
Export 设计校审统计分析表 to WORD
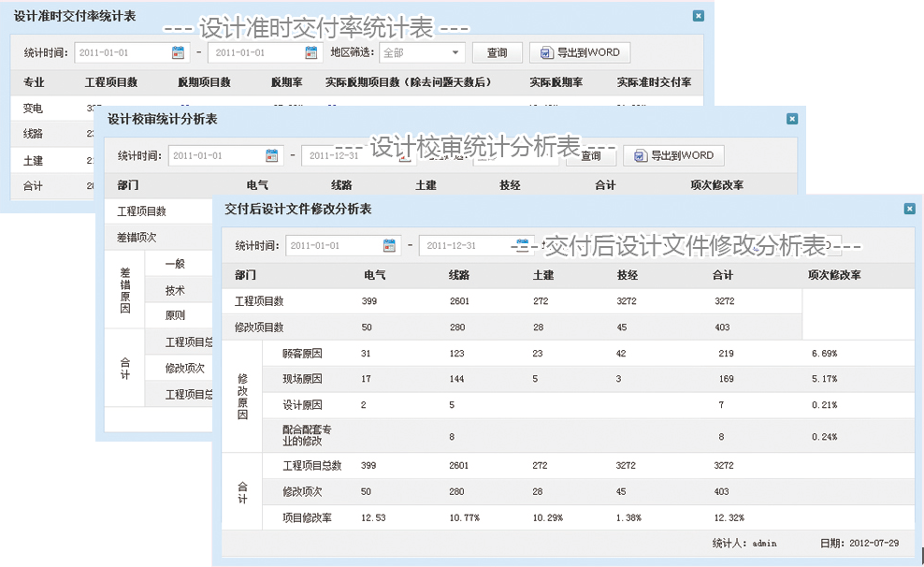click(673, 156)
